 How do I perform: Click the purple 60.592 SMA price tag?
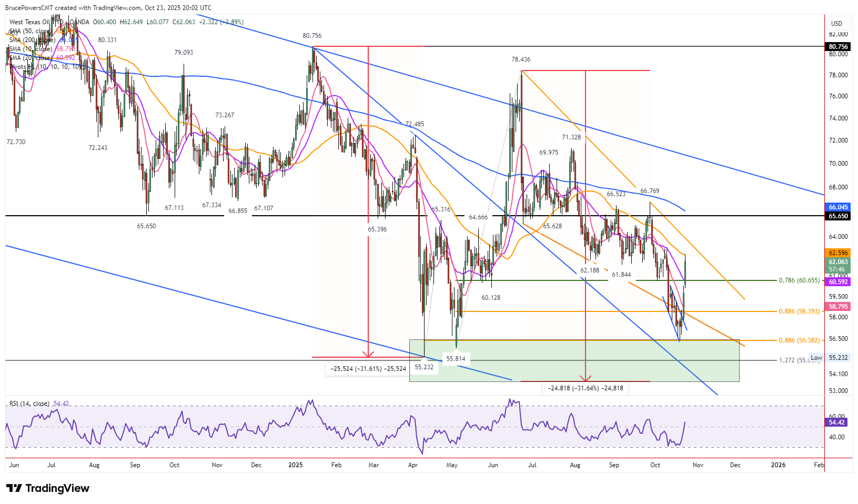point(839,282)
